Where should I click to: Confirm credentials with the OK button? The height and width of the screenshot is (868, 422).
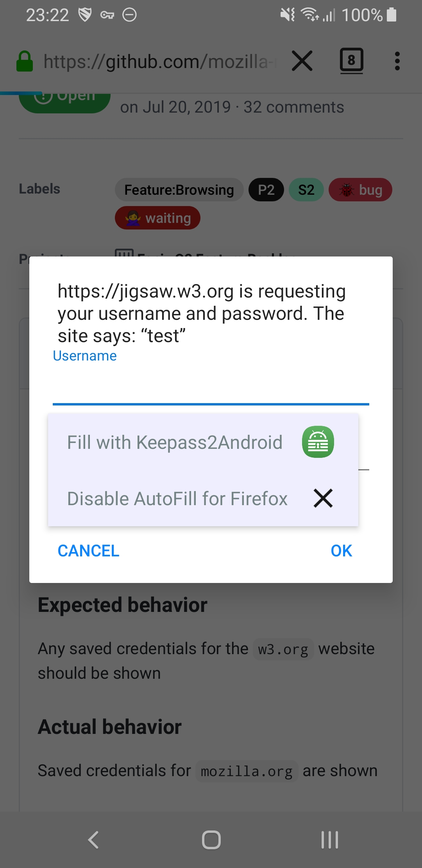[341, 551]
